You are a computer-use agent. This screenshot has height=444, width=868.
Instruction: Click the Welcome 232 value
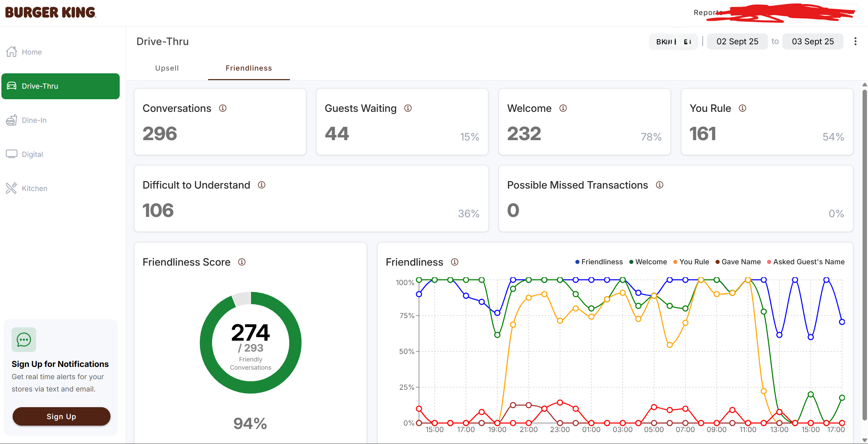point(524,134)
